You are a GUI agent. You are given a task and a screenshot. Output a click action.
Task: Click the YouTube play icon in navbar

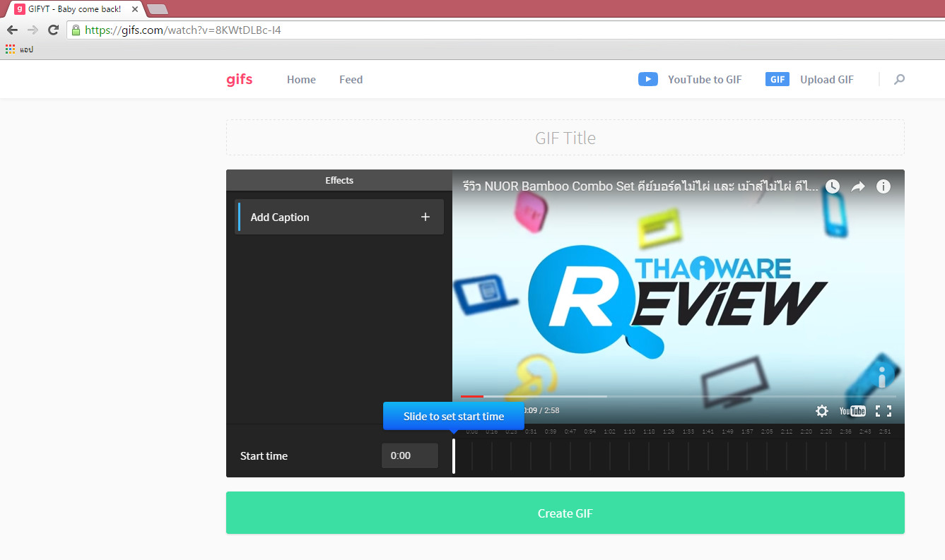(x=647, y=79)
